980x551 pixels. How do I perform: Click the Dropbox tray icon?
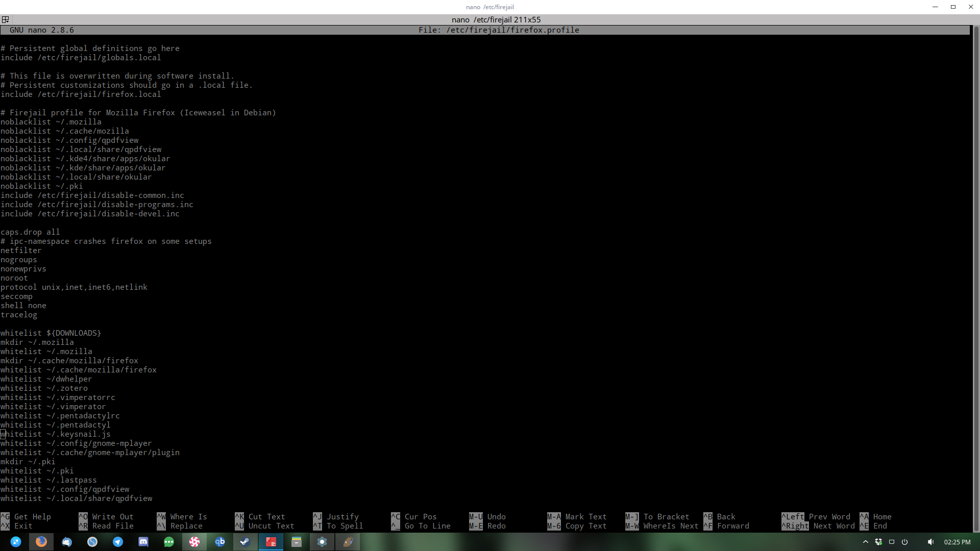coord(878,542)
